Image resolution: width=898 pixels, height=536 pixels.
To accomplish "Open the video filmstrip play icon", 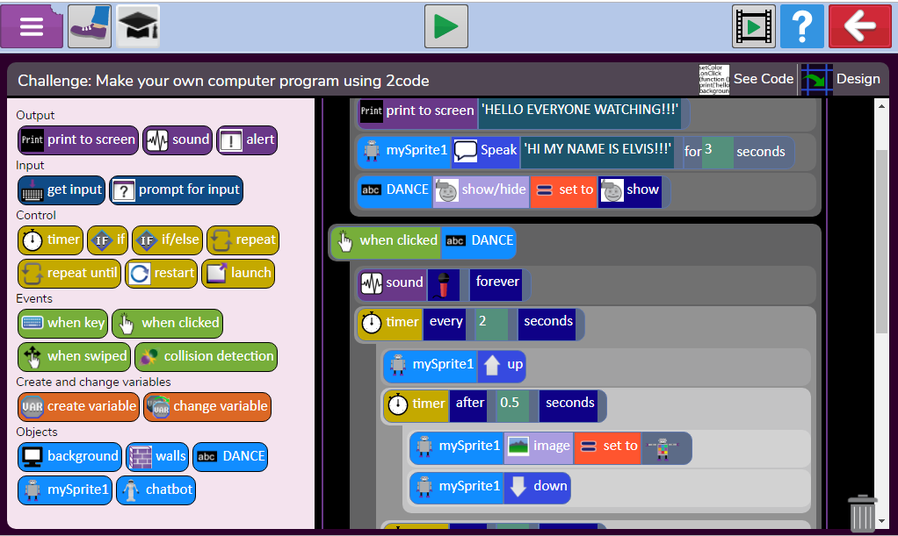I will (x=753, y=26).
